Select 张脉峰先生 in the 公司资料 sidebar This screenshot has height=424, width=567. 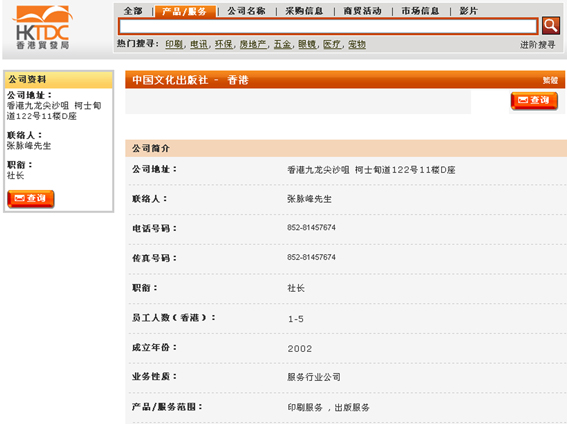29,146
